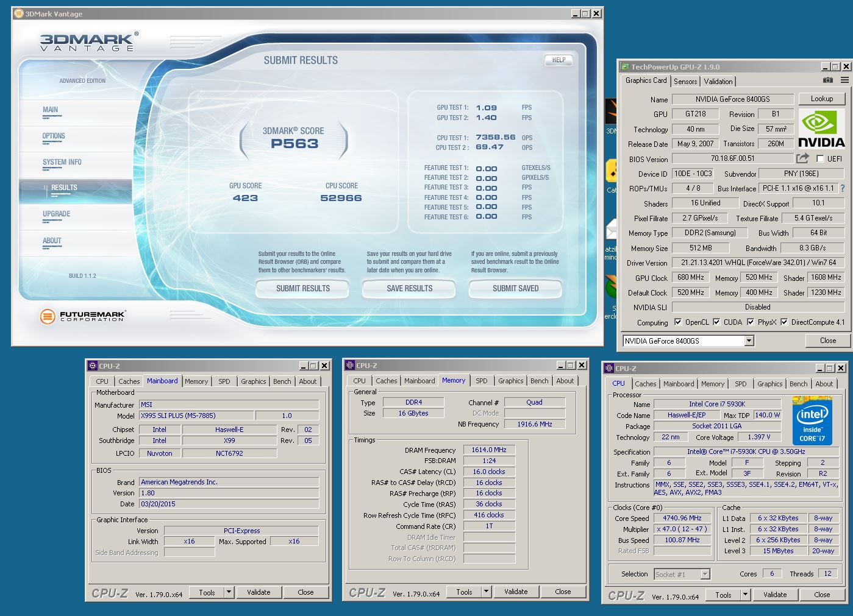
Task: Toggle the OpenCL checkbox
Action: (677, 322)
